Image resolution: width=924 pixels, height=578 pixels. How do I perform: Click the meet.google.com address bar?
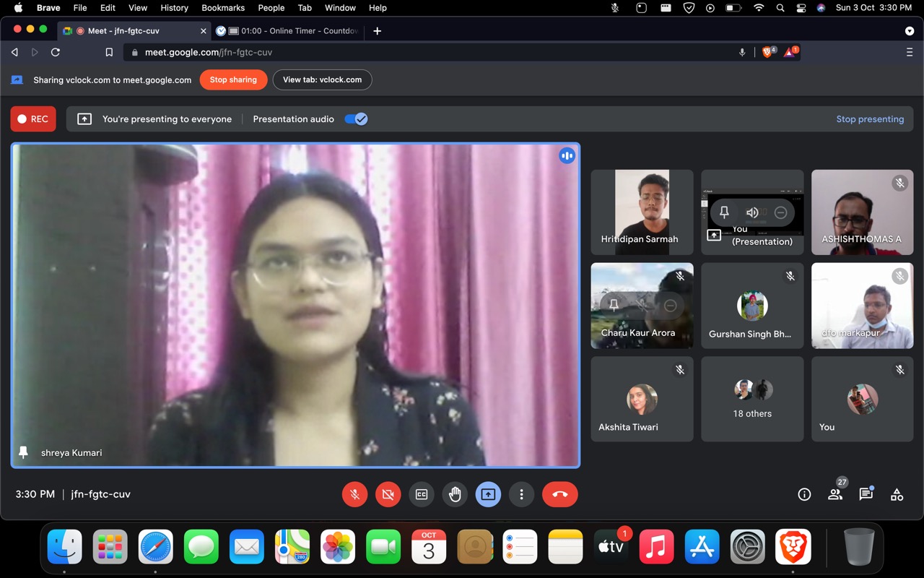pos(433,52)
